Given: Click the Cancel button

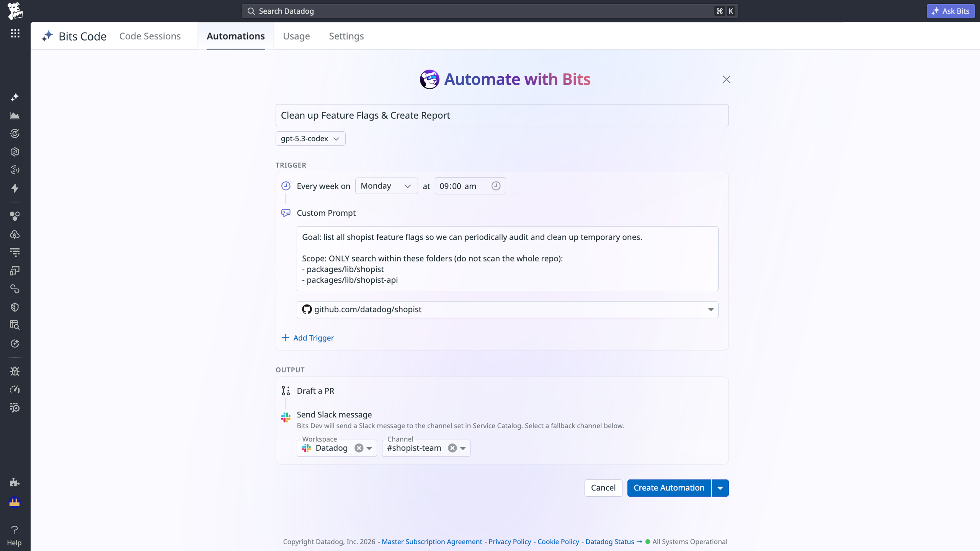Looking at the screenshot, I should pyautogui.click(x=603, y=488).
